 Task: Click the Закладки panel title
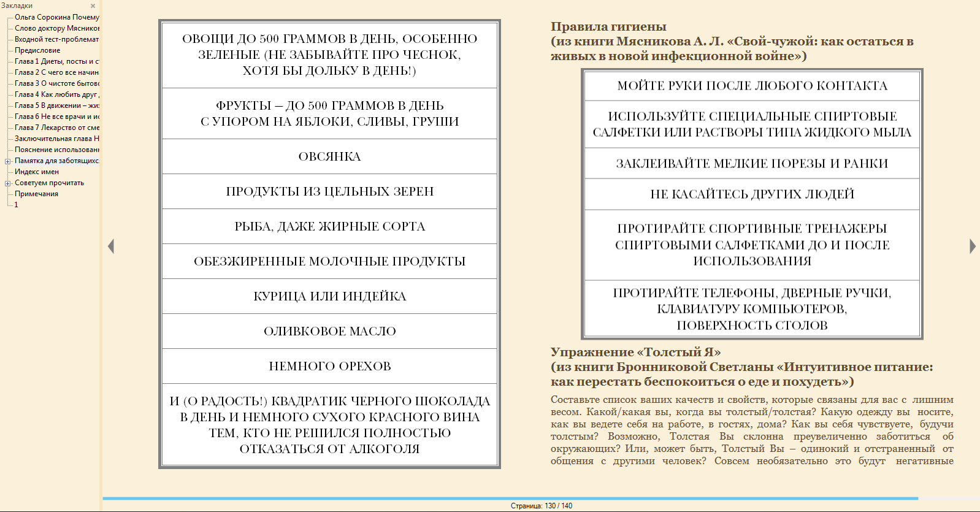pos(17,6)
